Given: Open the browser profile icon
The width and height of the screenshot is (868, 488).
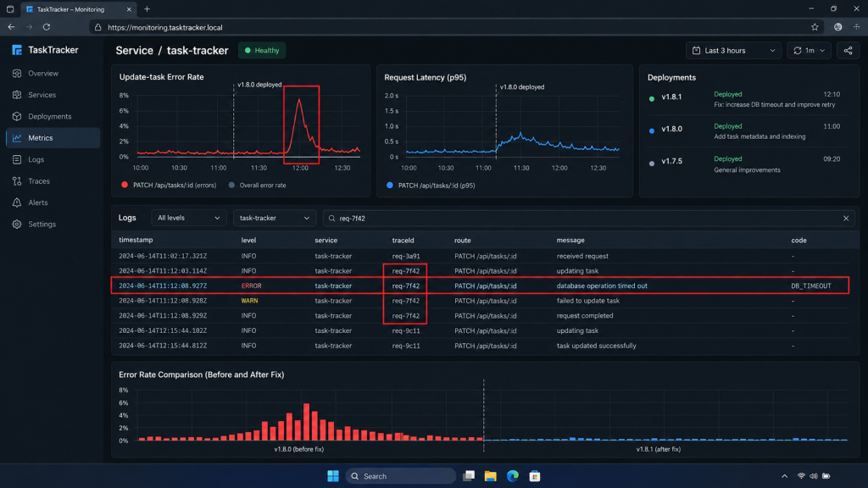Looking at the screenshot, I should tap(838, 27).
